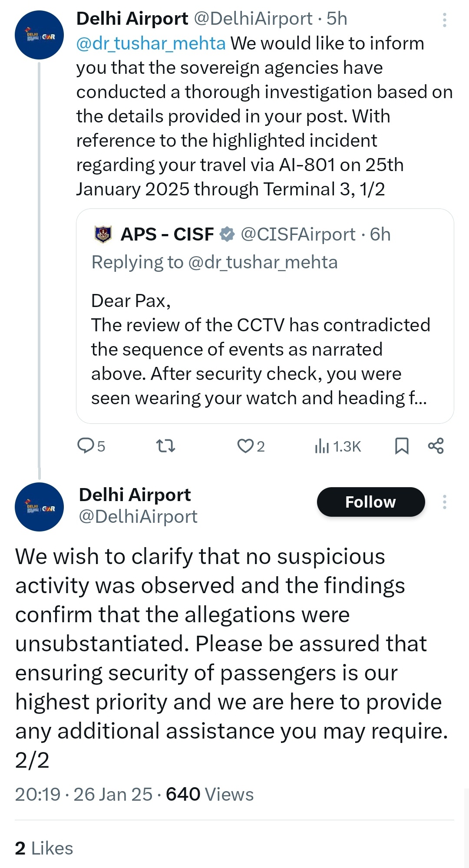Tap the APS - CISF verified badge

(x=227, y=234)
